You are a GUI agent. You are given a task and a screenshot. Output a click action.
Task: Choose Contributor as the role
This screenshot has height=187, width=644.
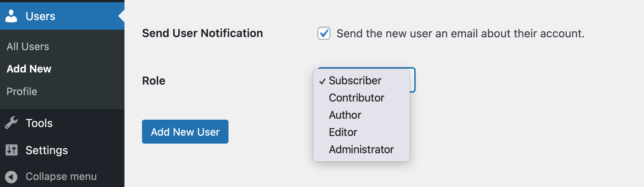pyautogui.click(x=356, y=98)
